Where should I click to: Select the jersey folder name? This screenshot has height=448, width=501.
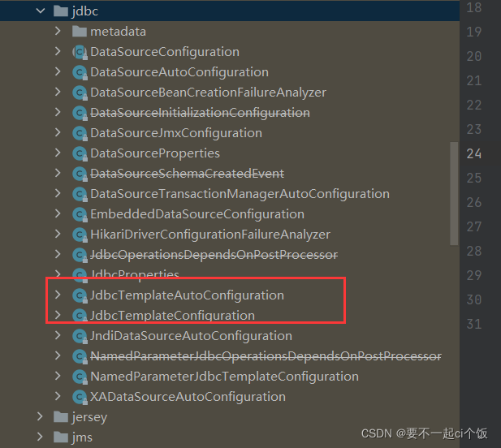[90, 417]
